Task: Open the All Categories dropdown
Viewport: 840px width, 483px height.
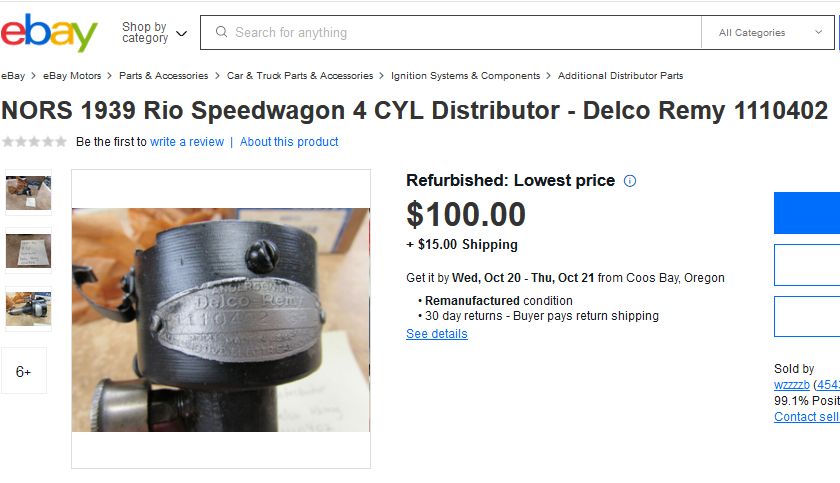Action: 765,33
